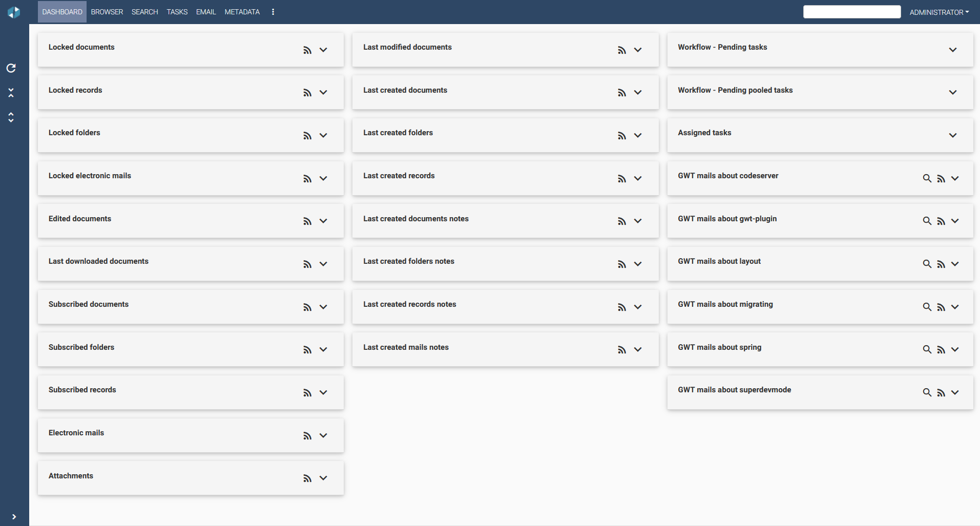The height and width of the screenshot is (526, 980).
Task: Expand the left sidebar with bottom arrow
Action: pyautogui.click(x=14, y=517)
